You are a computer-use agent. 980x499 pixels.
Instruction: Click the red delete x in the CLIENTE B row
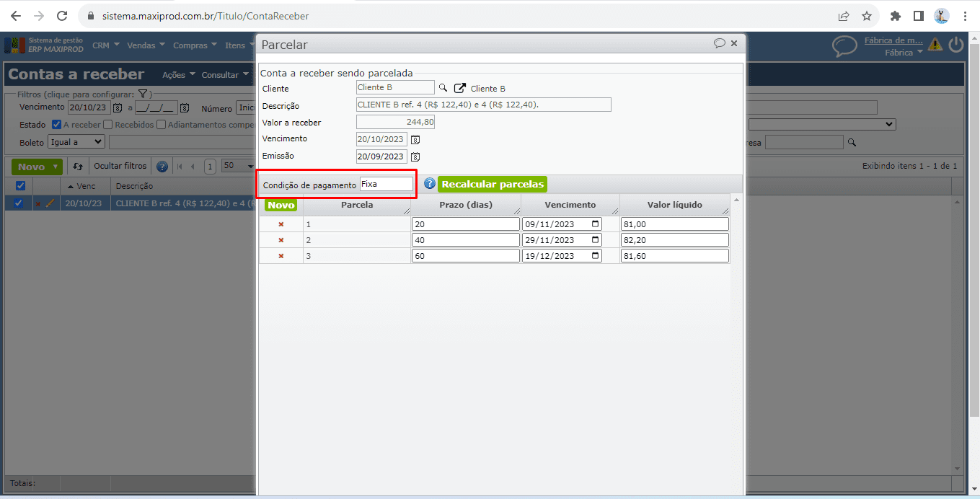coord(38,204)
